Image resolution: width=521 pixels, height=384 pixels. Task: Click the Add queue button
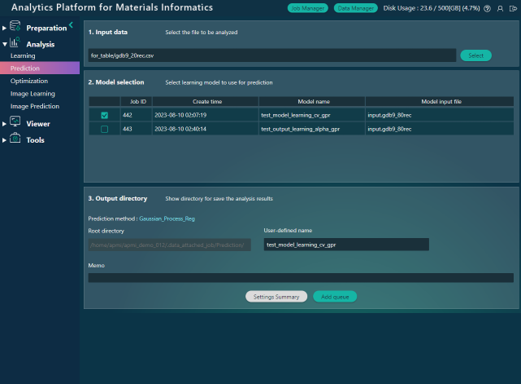click(x=335, y=297)
